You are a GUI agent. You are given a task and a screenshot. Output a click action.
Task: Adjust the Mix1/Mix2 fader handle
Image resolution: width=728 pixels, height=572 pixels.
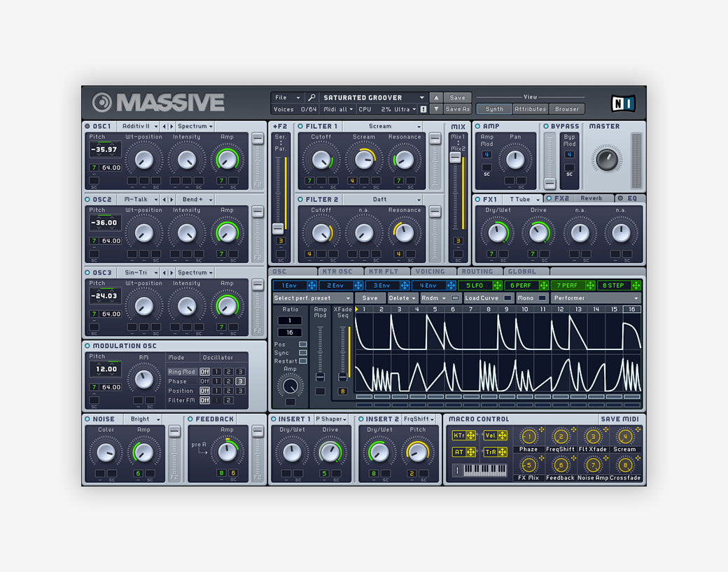pyautogui.click(x=456, y=158)
